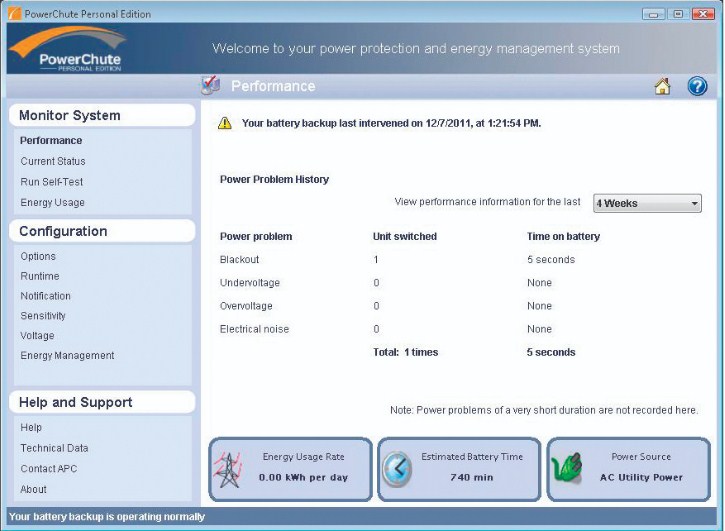Image resolution: width=725 pixels, height=531 pixels.
Task: Open configuration Options
Action: [x=38, y=256]
